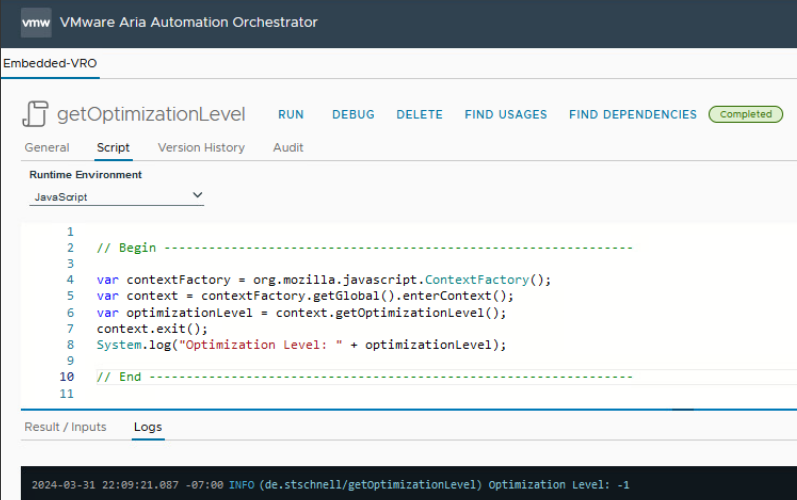797x500 pixels.
Task: Click the "Optimization Level: " string literal
Action: [x=261, y=345]
